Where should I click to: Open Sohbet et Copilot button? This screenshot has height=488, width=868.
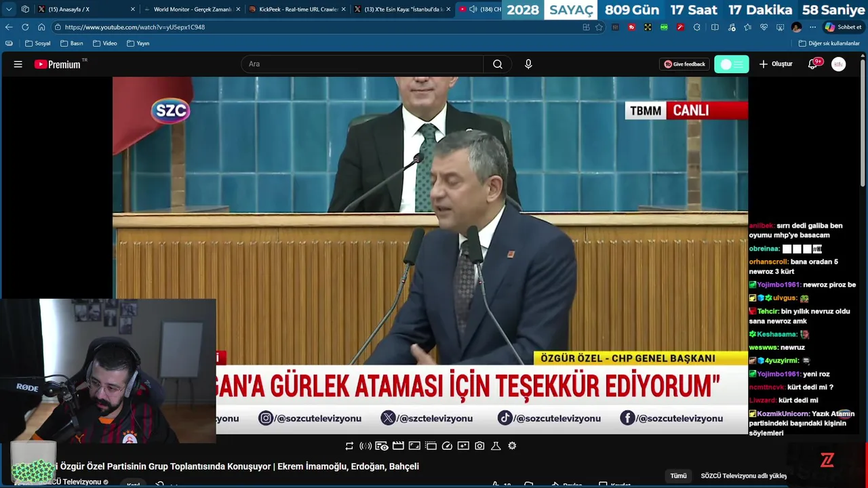point(843,27)
